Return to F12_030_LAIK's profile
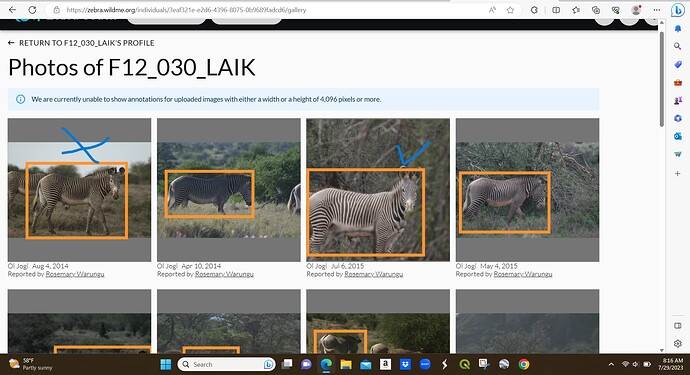 click(x=81, y=43)
